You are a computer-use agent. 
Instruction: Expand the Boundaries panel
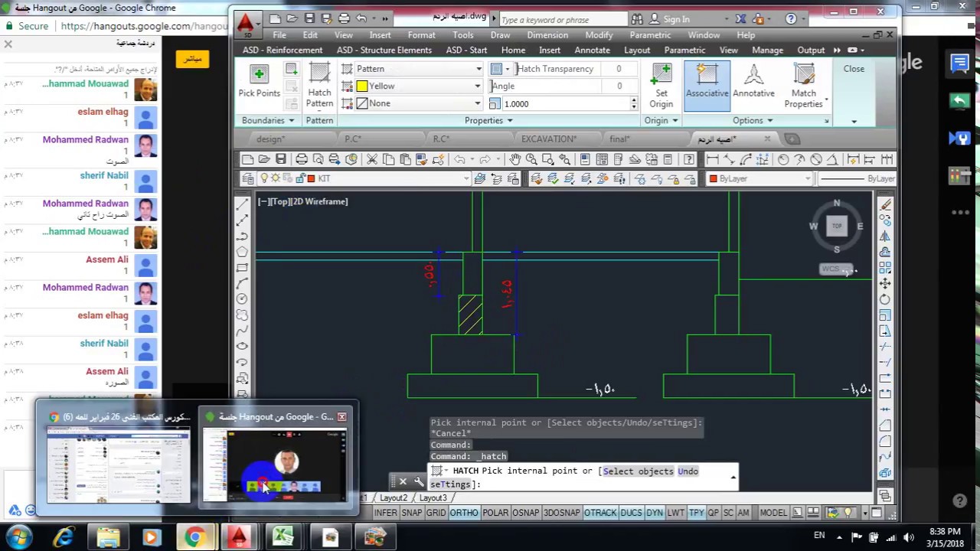[268, 120]
